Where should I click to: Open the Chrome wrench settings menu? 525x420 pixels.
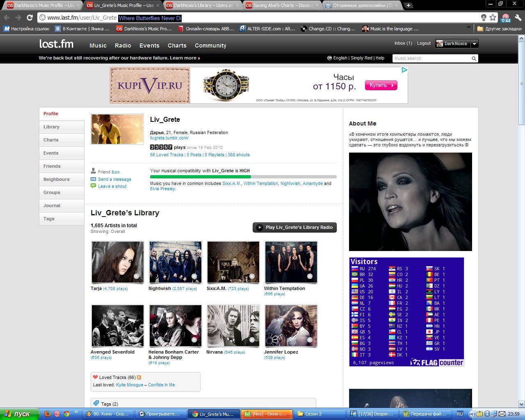[518, 18]
